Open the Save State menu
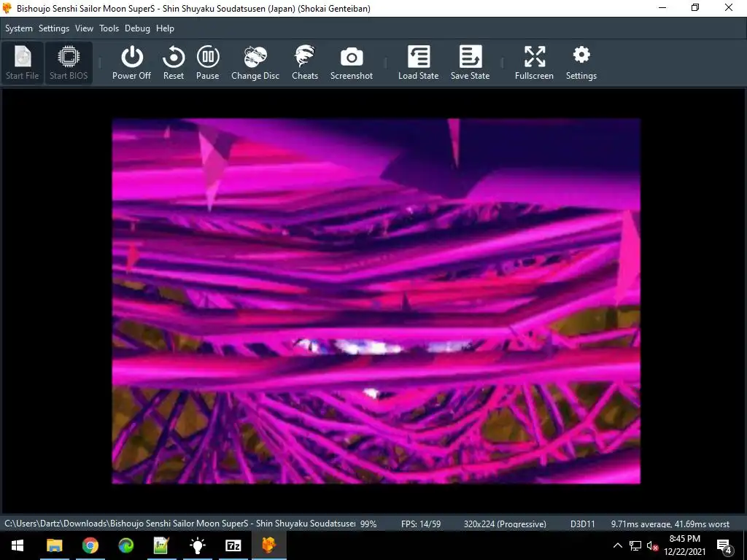The width and height of the screenshot is (747, 560). (471, 63)
